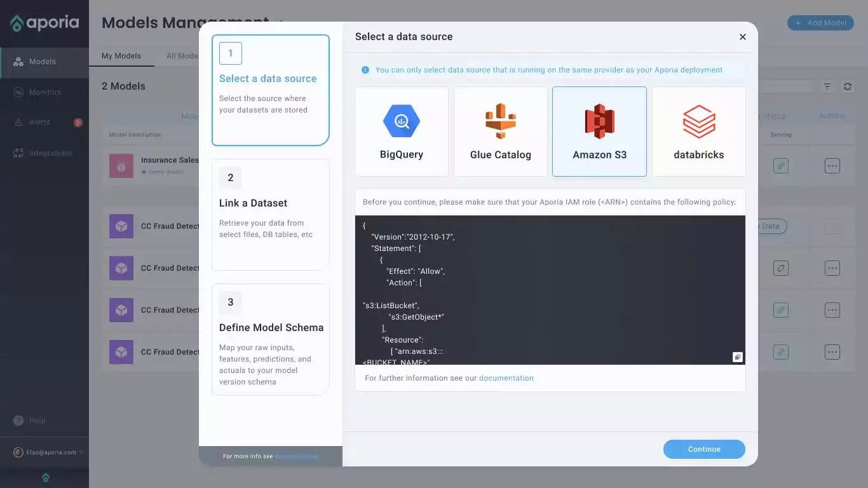
Task: Go to step 1 Select a data source
Action: pyautogui.click(x=271, y=90)
